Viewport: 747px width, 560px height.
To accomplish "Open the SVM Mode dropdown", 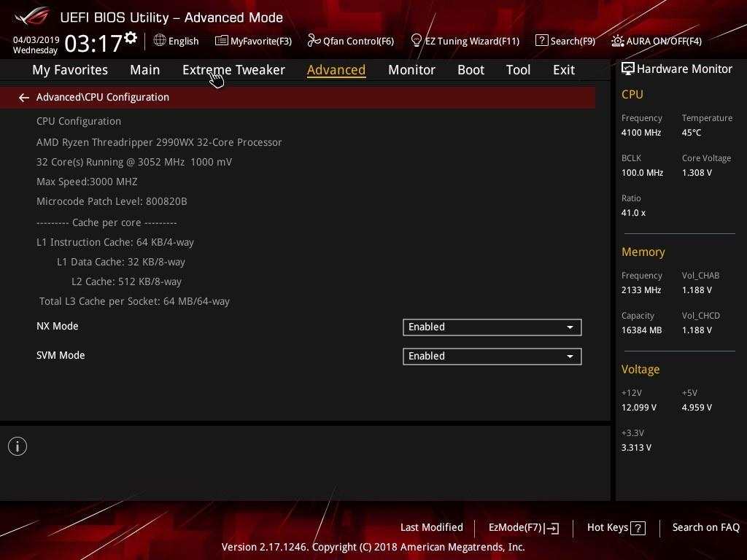I will click(x=492, y=356).
